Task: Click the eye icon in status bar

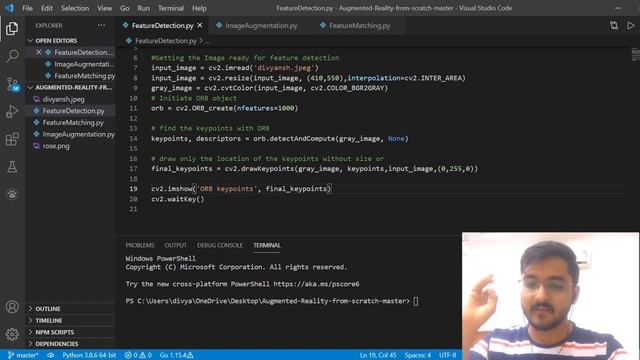Action: (51, 355)
